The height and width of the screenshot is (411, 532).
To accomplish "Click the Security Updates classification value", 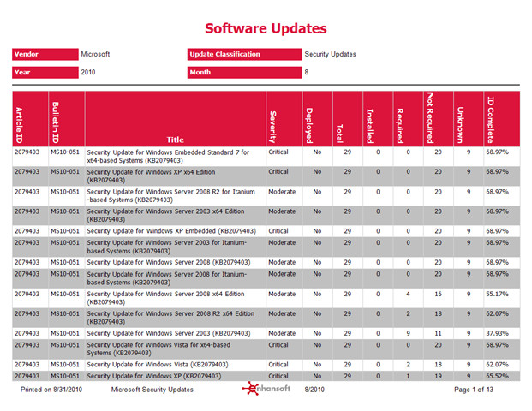I will (x=330, y=54).
